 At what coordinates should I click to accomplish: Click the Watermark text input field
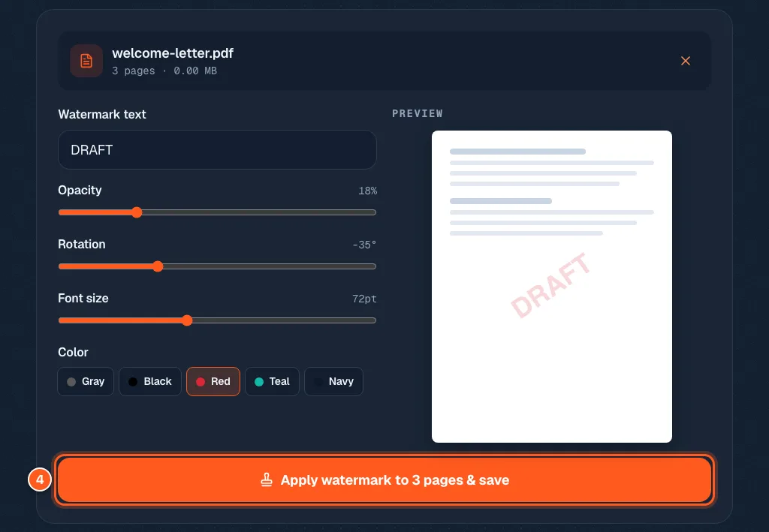217,150
